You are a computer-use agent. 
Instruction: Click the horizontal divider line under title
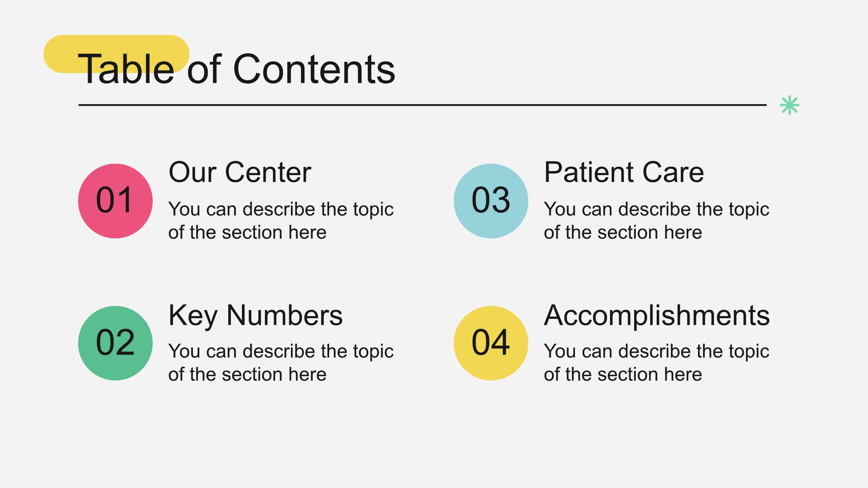click(422, 105)
